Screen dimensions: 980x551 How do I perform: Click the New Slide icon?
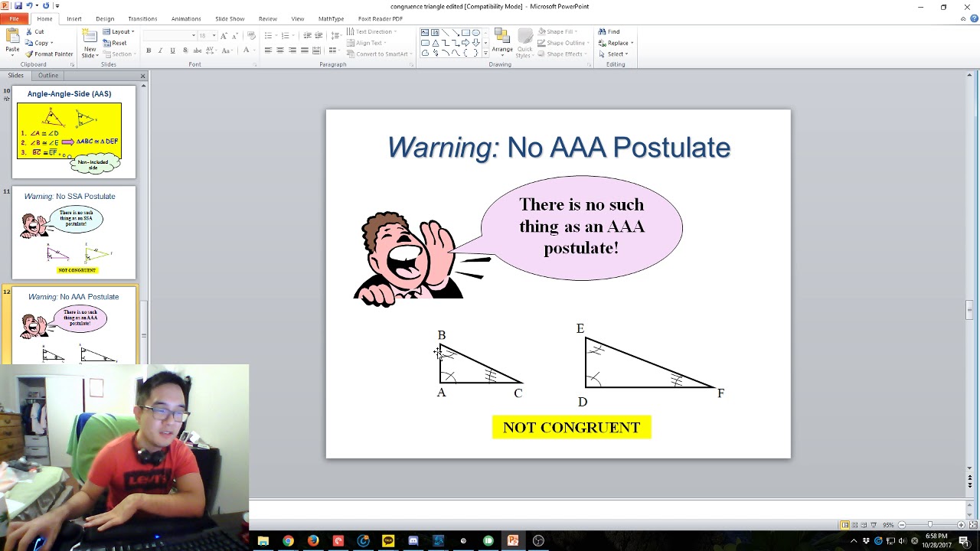point(90,36)
